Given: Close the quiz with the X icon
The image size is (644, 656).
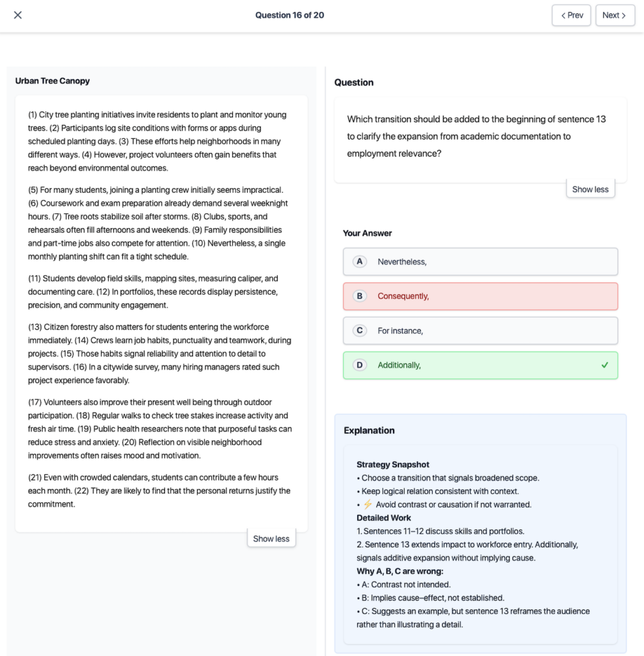Looking at the screenshot, I should coord(18,15).
